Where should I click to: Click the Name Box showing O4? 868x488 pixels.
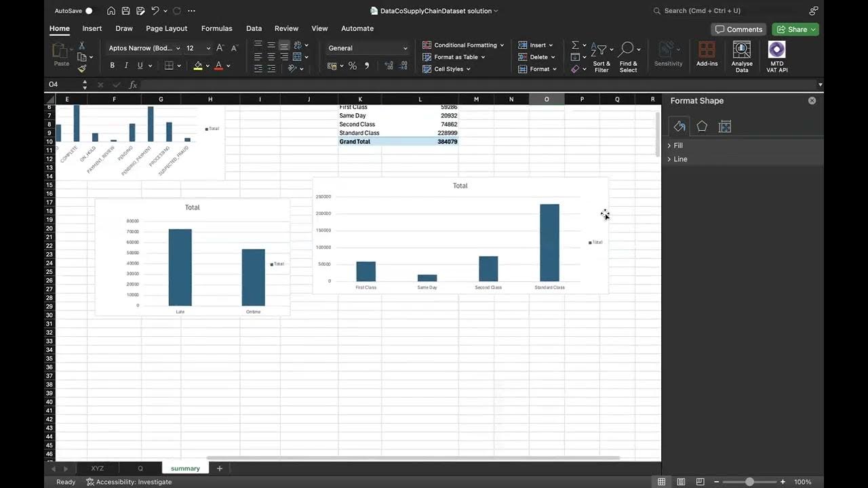point(62,85)
